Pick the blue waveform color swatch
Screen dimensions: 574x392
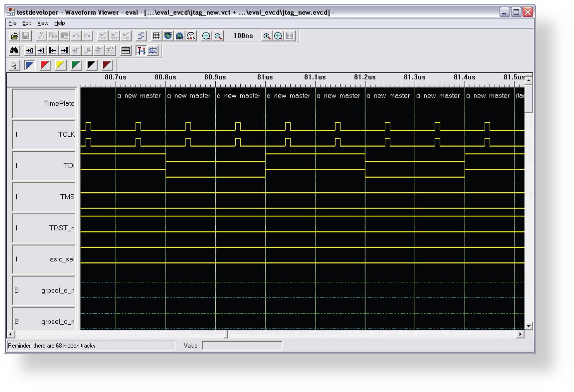coord(30,65)
